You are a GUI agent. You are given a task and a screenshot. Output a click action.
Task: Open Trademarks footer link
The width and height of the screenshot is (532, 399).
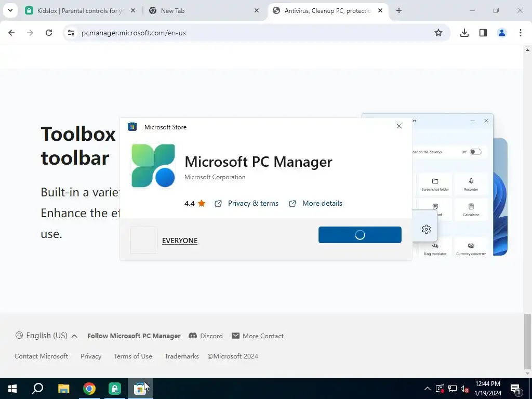pyautogui.click(x=181, y=356)
